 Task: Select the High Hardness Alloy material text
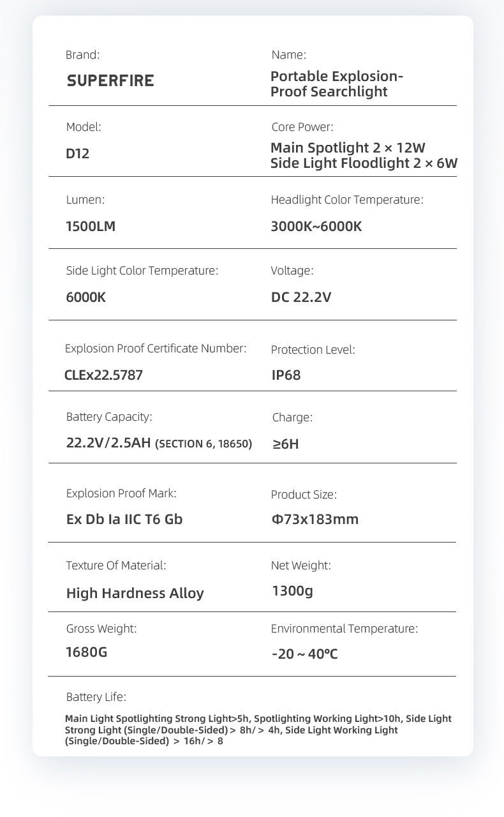pyautogui.click(x=135, y=593)
